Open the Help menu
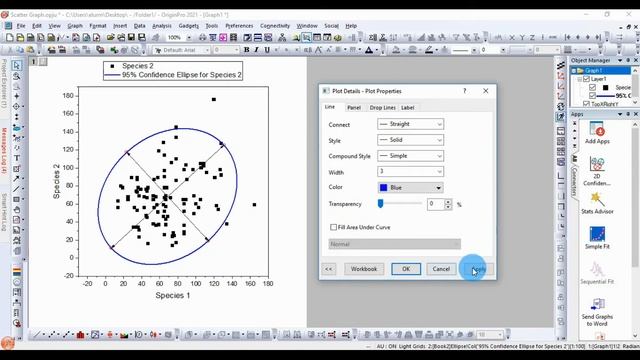Image resolution: width=640 pixels, height=360 pixels. (x=351, y=26)
